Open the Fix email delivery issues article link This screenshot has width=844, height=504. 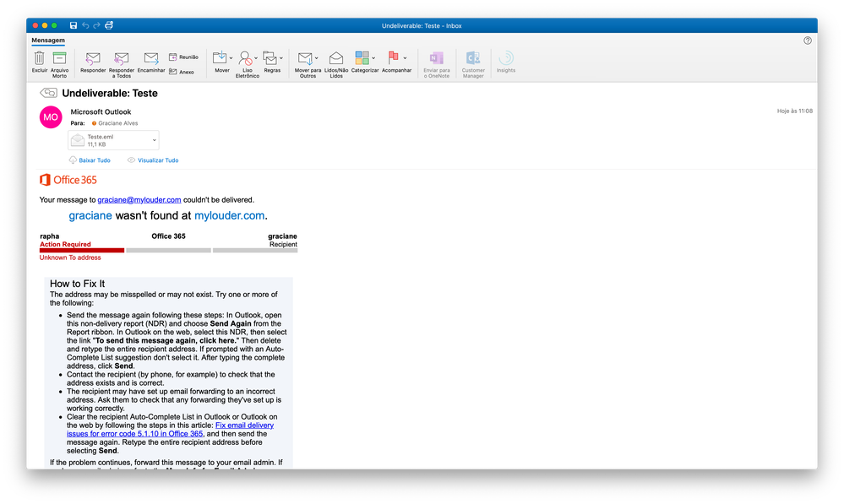coord(170,429)
